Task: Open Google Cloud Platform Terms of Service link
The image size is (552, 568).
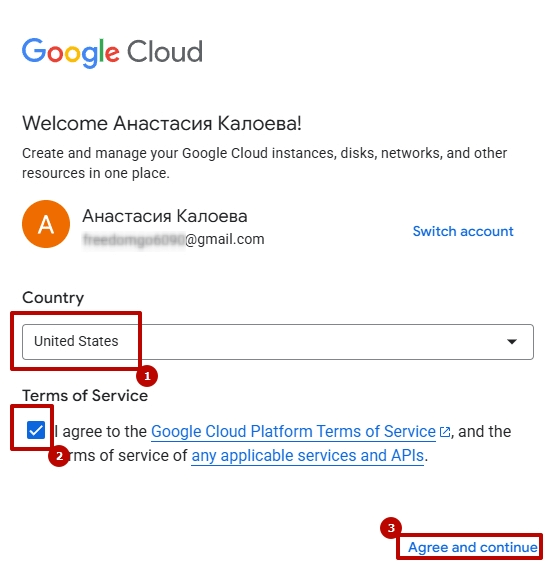Action: tap(293, 432)
